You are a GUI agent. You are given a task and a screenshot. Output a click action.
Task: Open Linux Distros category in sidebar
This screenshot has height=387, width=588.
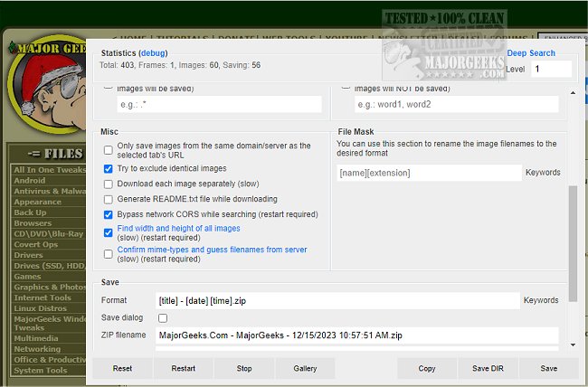click(x=40, y=308)
